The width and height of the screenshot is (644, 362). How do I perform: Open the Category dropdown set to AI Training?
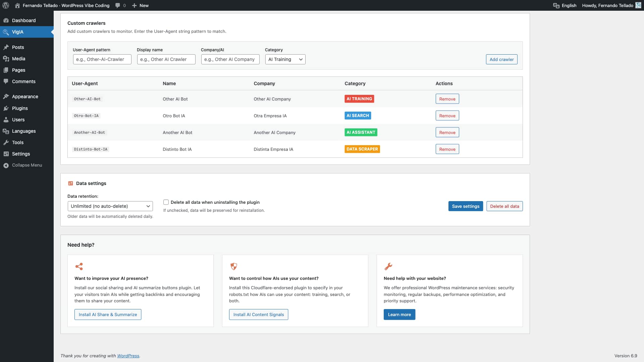pos(285,59)
